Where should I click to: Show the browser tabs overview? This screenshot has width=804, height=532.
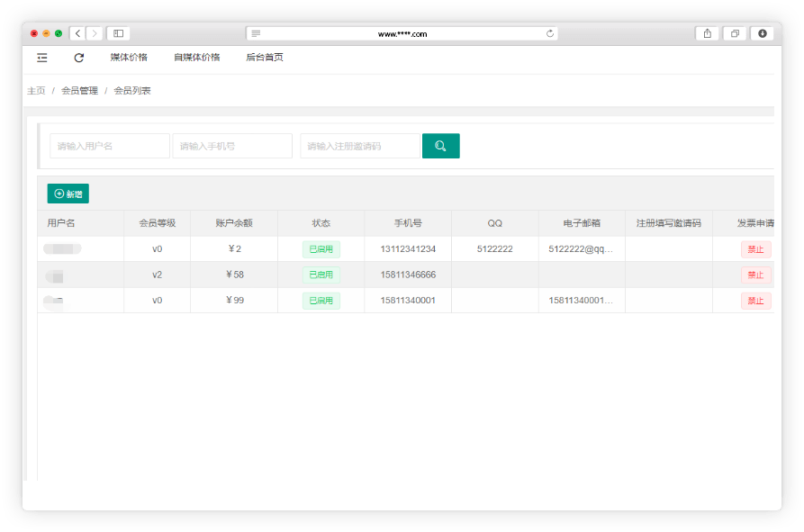(x=735, y=33)
